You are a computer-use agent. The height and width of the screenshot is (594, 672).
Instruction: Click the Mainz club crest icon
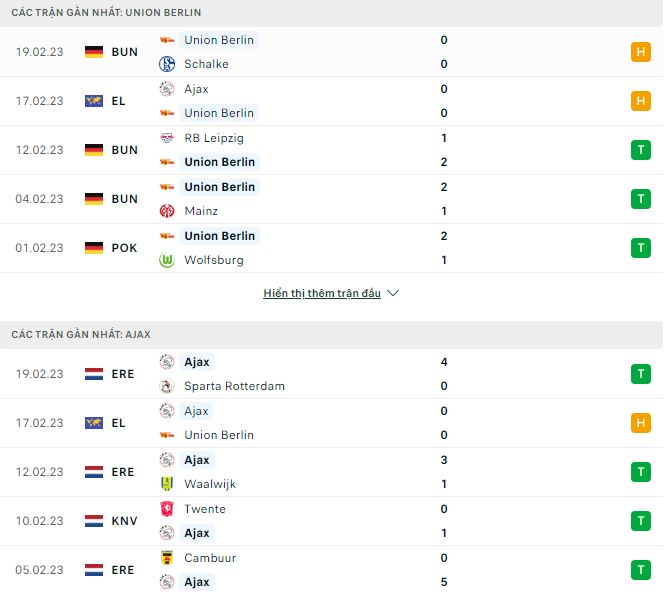coord(167,211)
